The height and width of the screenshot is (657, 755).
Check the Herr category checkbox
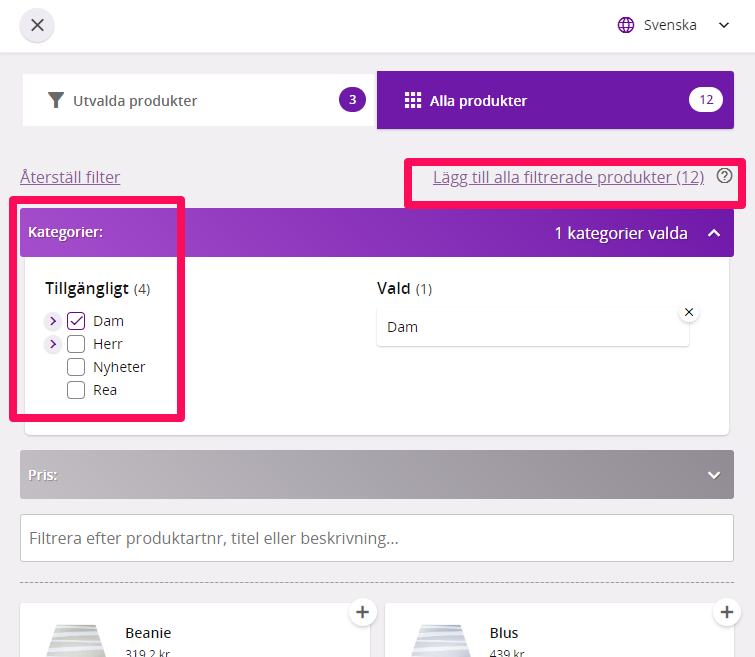(x=76, y=344)
